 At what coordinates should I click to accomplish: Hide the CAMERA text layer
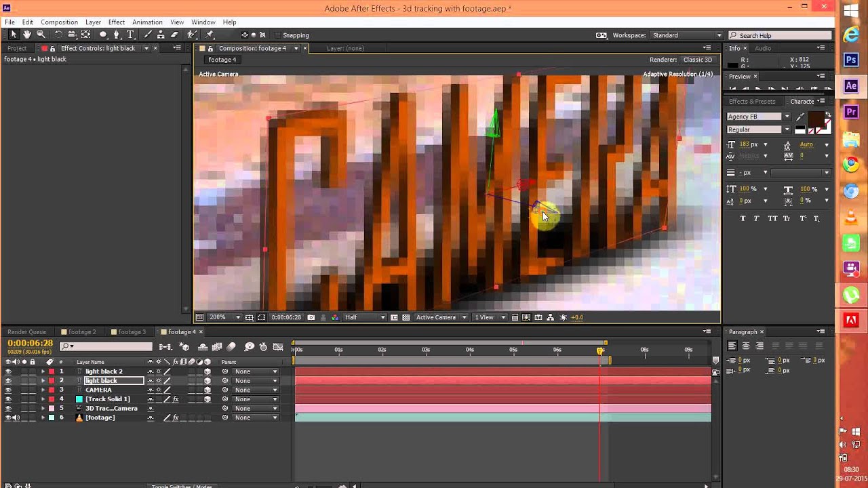click(8, 390)
